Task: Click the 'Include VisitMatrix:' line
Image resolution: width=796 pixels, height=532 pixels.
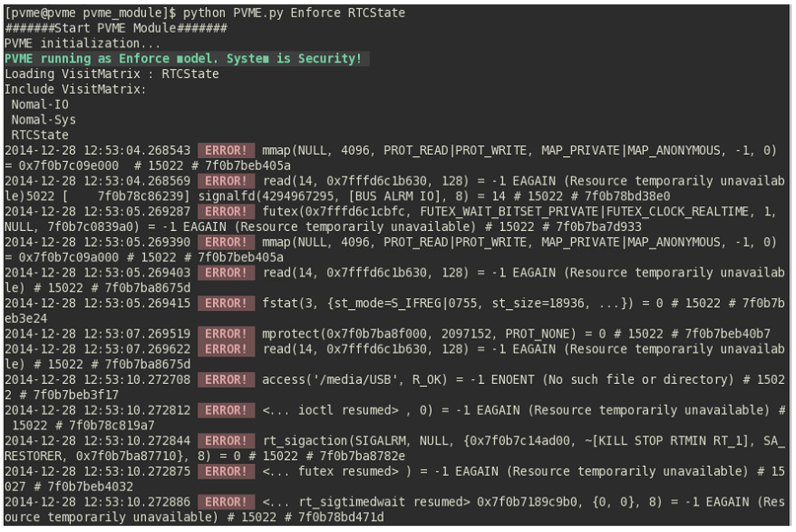Action: coord(75,89)
